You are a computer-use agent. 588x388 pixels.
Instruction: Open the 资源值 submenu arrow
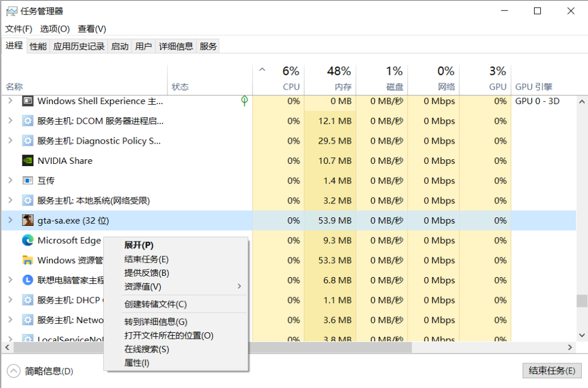click(239, 286)
